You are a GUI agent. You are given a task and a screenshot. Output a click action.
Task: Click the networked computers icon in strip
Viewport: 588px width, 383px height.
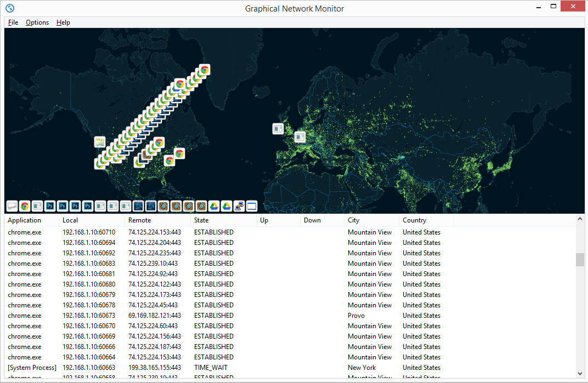[x=239, y=206]
